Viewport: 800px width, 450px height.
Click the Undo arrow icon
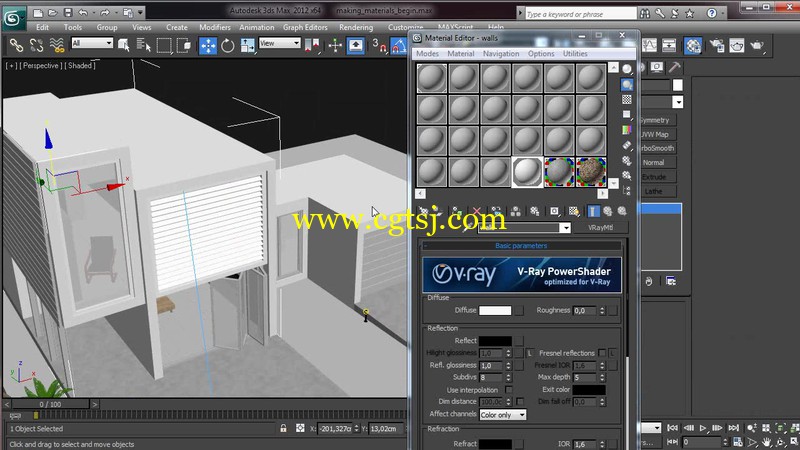[83, 12]
